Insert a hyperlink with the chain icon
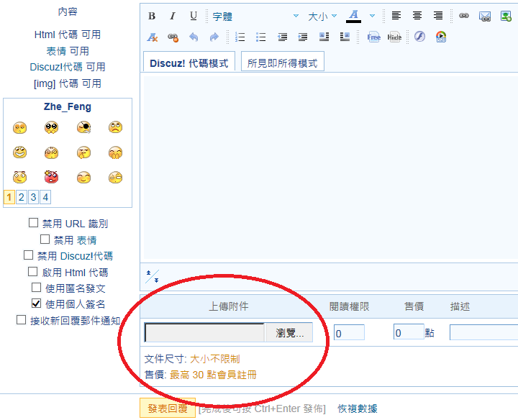The width and height of the screenshot is (518, 420). (x=464, y=16)
